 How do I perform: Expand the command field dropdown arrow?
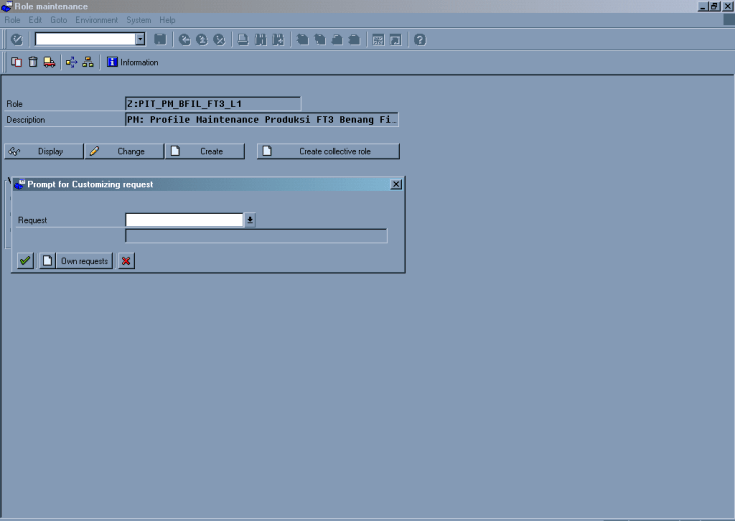click(140, 39)
